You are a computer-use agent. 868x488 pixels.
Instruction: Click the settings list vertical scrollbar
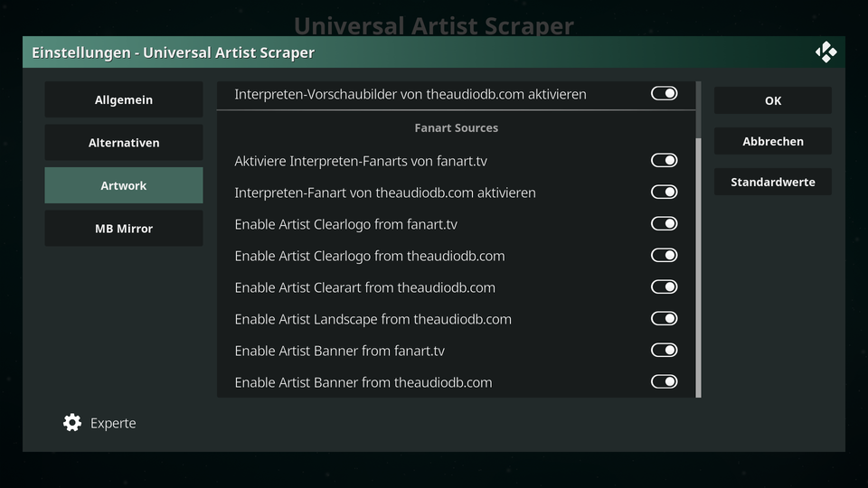coord(699,267)
